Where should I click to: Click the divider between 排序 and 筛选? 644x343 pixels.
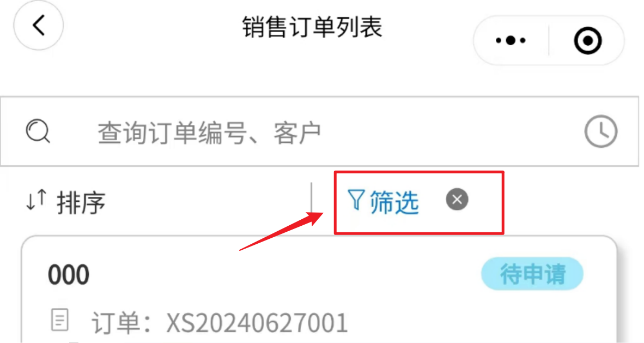tap(311, 198)
